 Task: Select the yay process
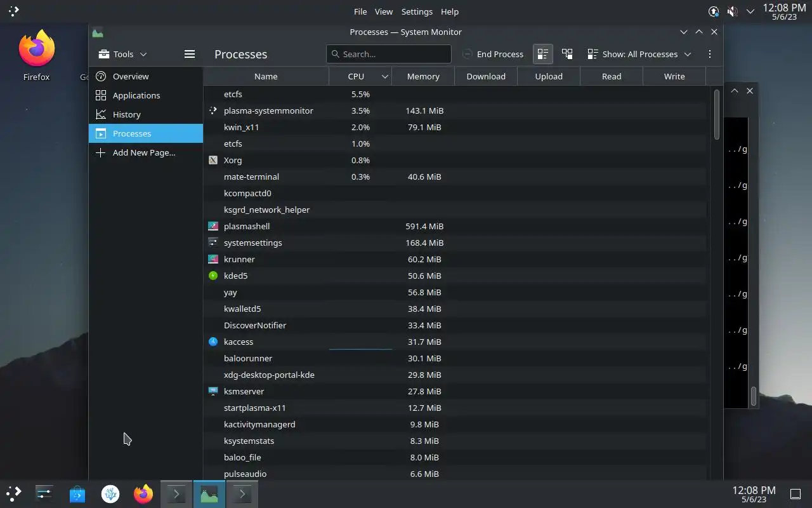click(x=455, y=292)
